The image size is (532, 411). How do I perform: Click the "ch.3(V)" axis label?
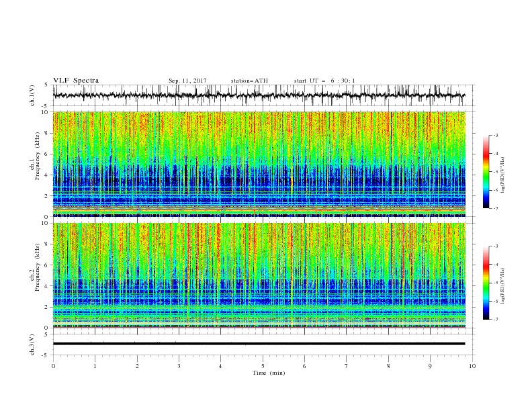tap(32, 345)
